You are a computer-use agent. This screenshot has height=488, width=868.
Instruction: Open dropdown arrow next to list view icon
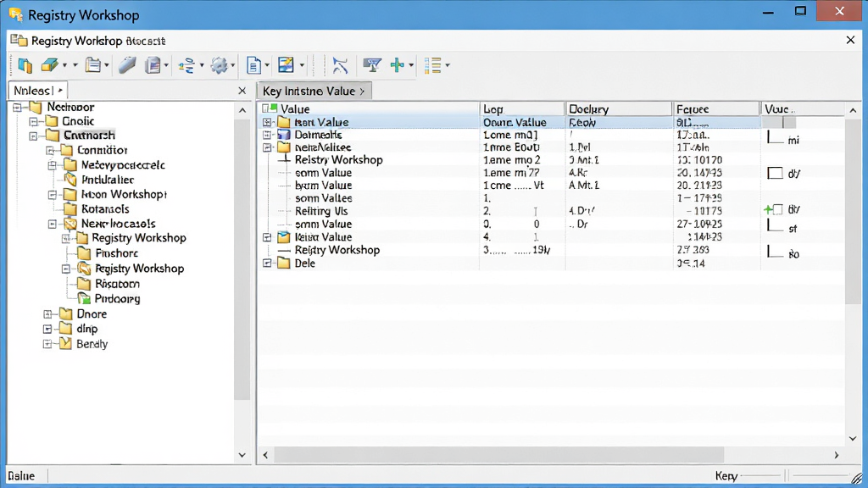pyautogui.click(x=448, y=66)
